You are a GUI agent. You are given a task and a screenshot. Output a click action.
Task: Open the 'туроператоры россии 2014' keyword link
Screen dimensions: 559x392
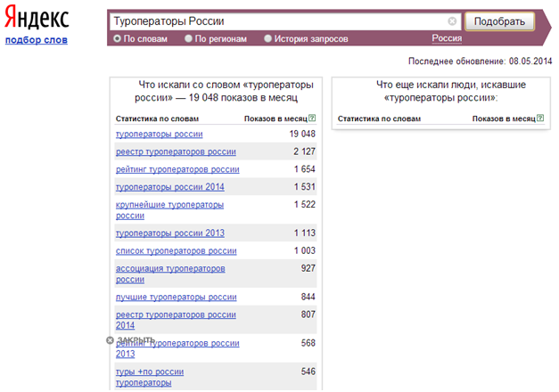(170, 187)
